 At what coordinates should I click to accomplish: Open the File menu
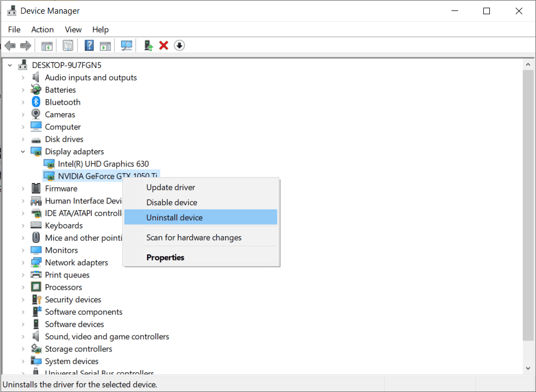(x=14, y=30)
